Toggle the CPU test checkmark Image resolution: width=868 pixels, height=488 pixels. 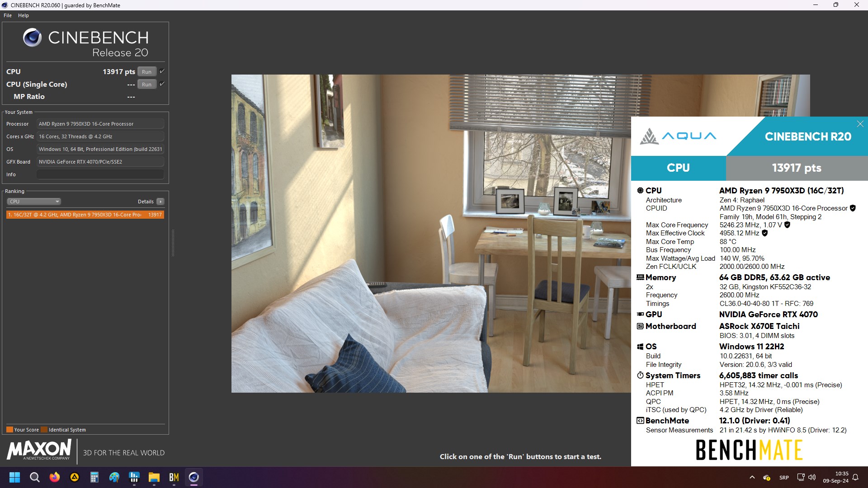point(162,71)
